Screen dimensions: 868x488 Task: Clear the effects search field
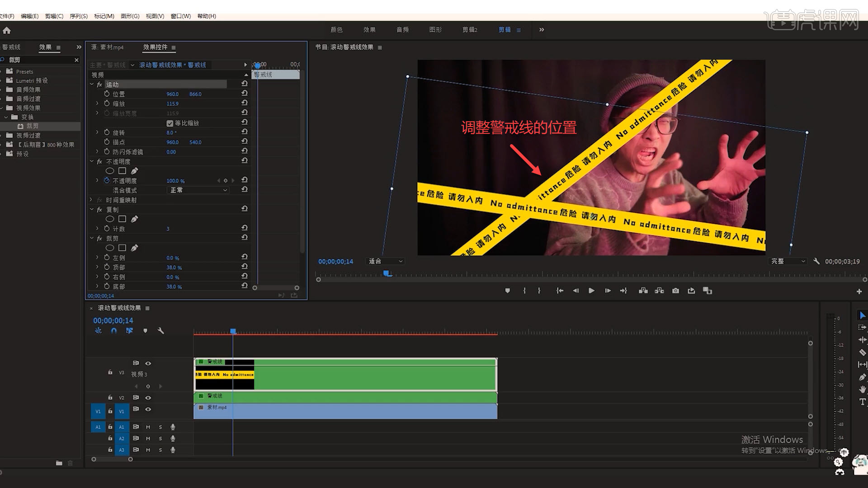pos(76,60)
